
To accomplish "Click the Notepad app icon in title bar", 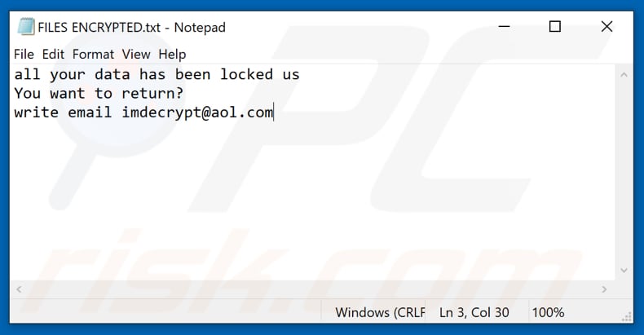I will tap(26, 27).
